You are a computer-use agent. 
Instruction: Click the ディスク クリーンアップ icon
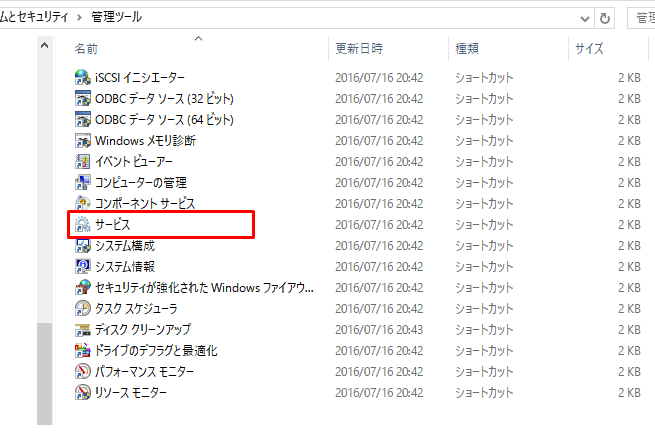click(83, 329)
